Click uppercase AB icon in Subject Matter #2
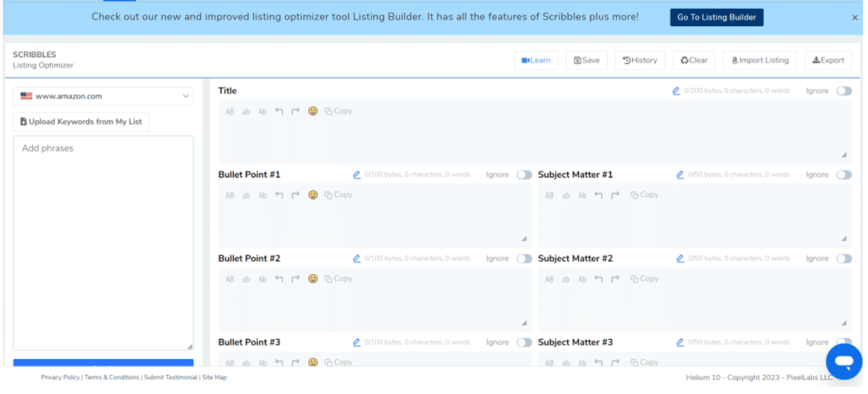 (549, 278)
